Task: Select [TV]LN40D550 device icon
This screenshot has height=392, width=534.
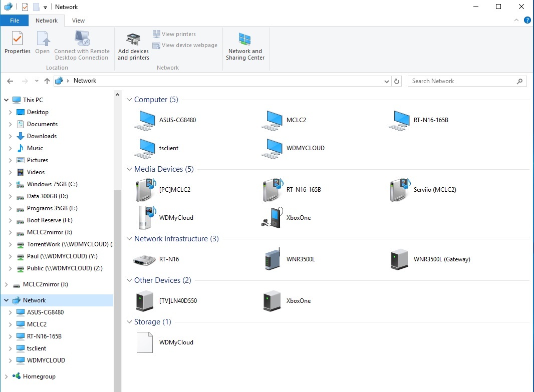Action: click(x=145, y=301)
